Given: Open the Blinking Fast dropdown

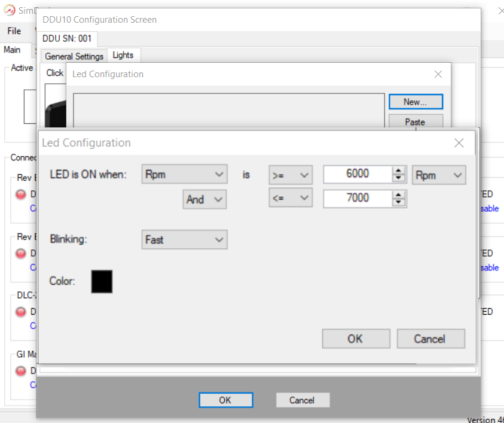Looking at the screenshot, I should (x=185, y=239).
